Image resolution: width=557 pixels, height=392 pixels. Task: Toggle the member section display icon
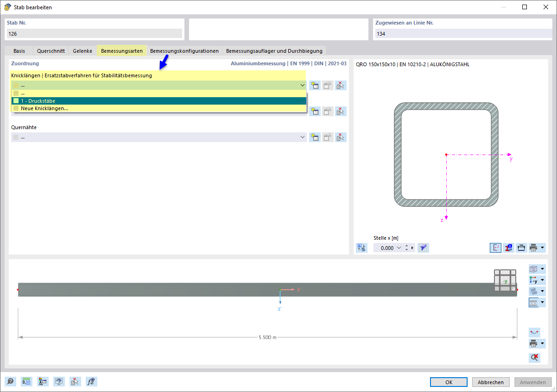(x=533, y=303)
